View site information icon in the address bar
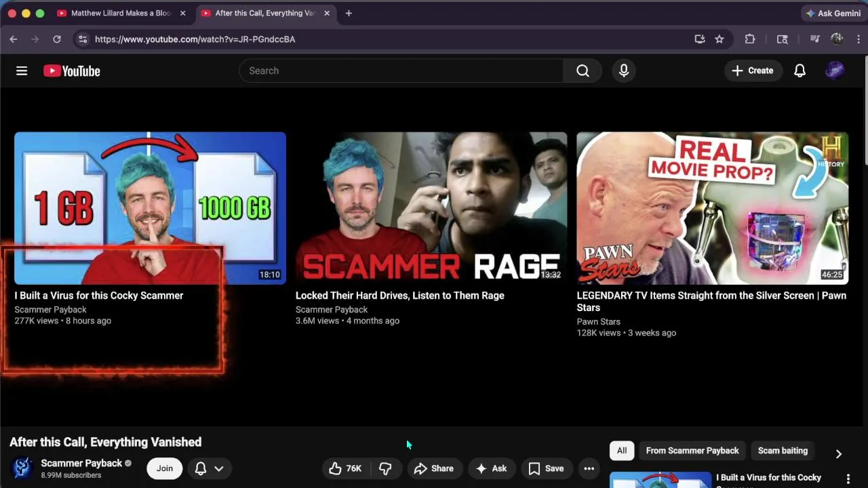 click(83, 39)
